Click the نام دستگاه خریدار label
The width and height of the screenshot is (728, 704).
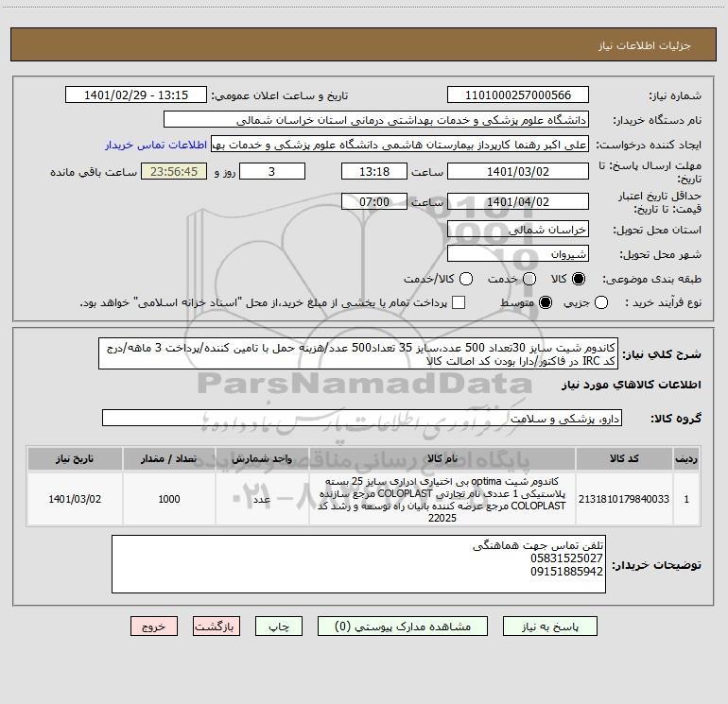point(657,121)
